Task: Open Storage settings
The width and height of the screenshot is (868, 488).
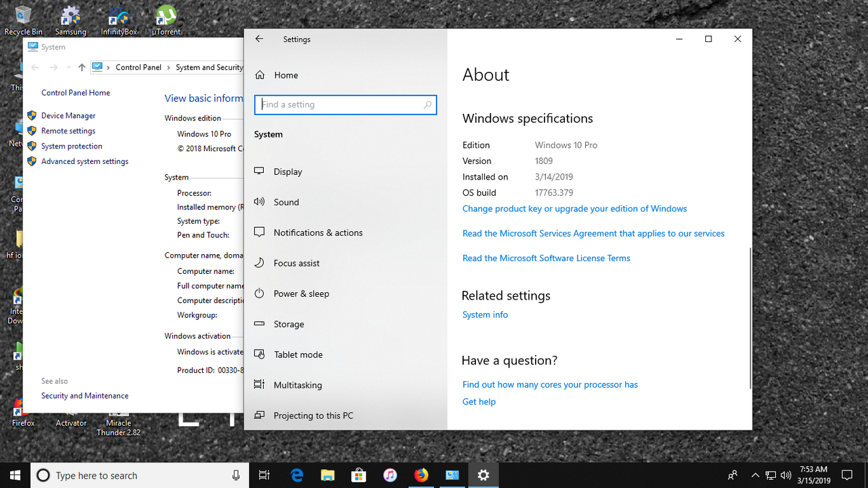Action: click(x=289, y=324)
